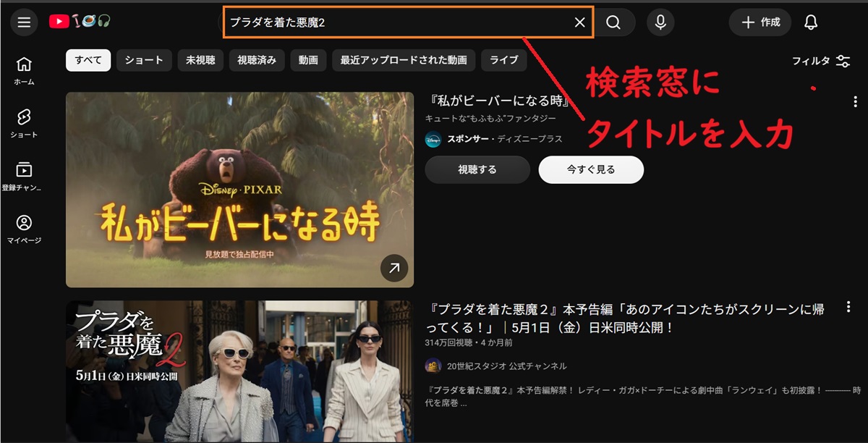Select the すべて filter chip
Viewport: 868px width, 443px height.
88,60
